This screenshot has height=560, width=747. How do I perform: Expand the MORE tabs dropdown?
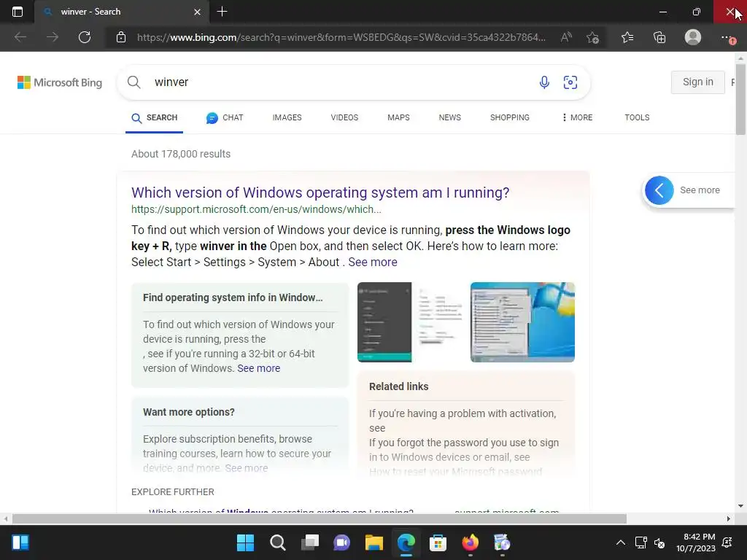pos(578,117)
